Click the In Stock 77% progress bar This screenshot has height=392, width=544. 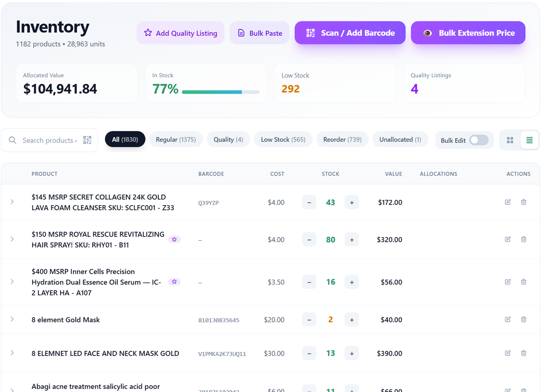click(220, 92)
